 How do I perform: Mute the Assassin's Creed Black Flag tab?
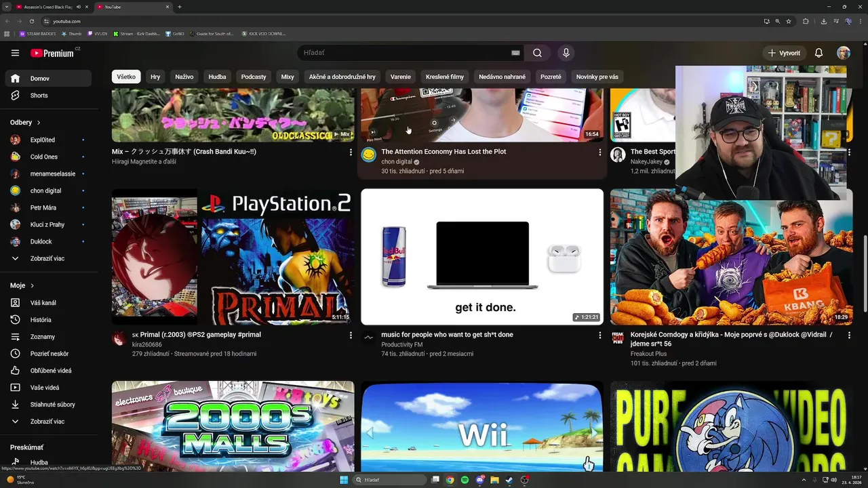[79, 7]
